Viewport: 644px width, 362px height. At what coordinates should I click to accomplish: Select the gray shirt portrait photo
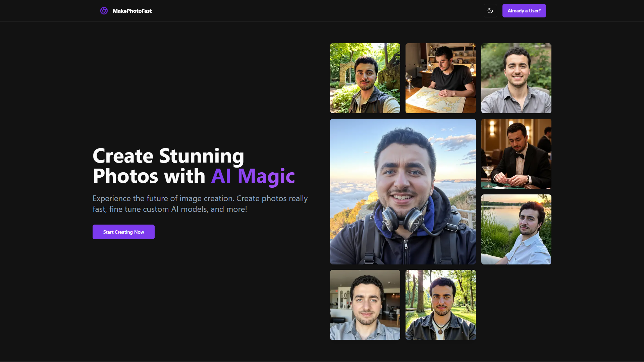coord(516,78)
